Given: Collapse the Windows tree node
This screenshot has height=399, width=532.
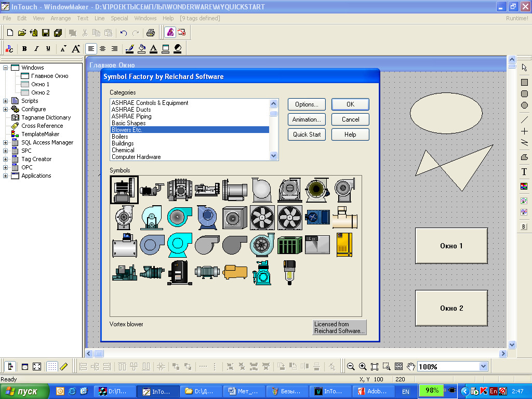Looking at the screenshot, I should tap(5, 68).
